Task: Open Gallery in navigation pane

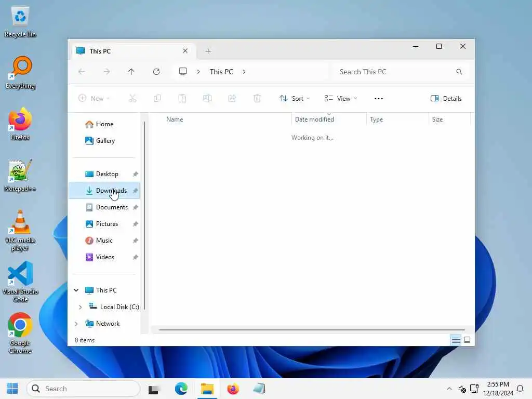Action: [104, 141]
